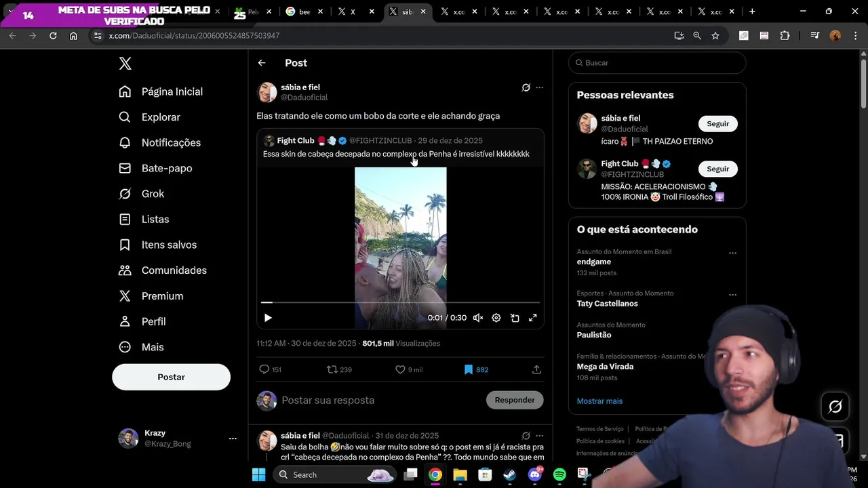Open Windows Start menu
868x488 pixels.
259,474
